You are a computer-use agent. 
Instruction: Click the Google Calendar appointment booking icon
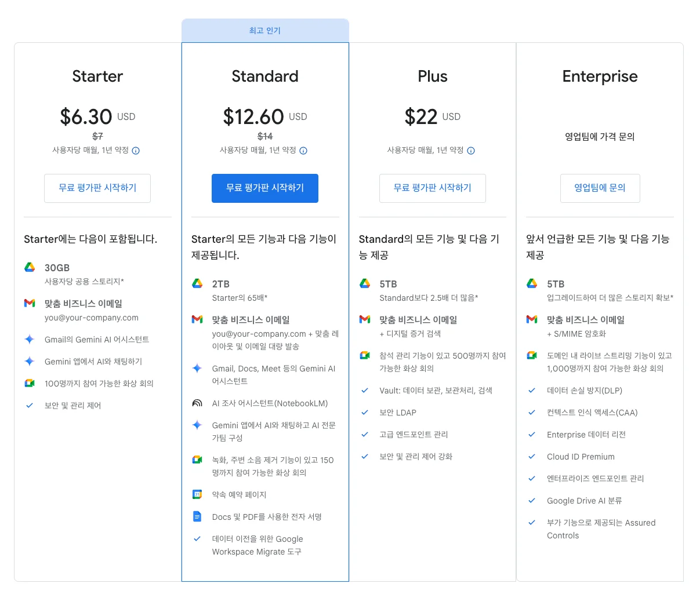197,494
